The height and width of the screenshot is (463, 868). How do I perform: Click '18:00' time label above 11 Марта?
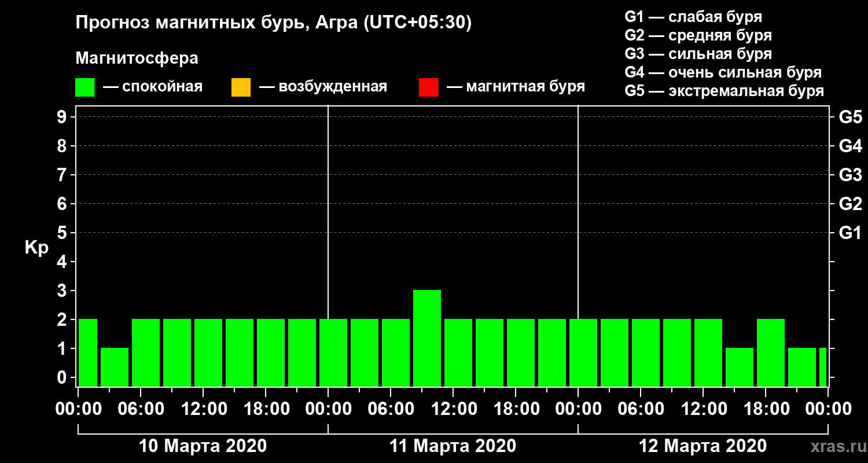point(516,409)
